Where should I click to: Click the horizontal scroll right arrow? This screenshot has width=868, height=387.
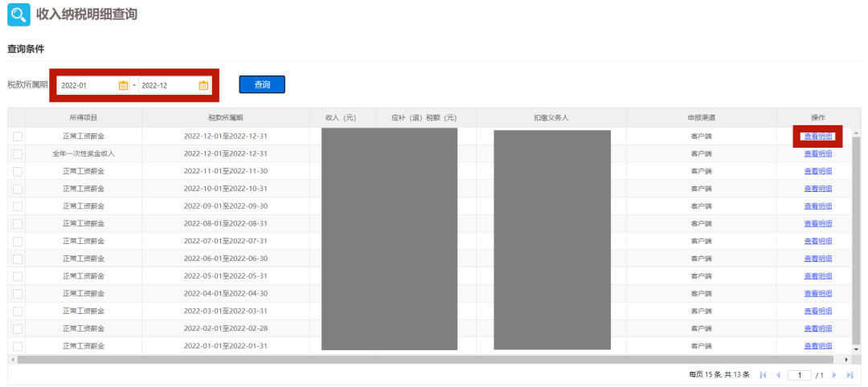846,360
